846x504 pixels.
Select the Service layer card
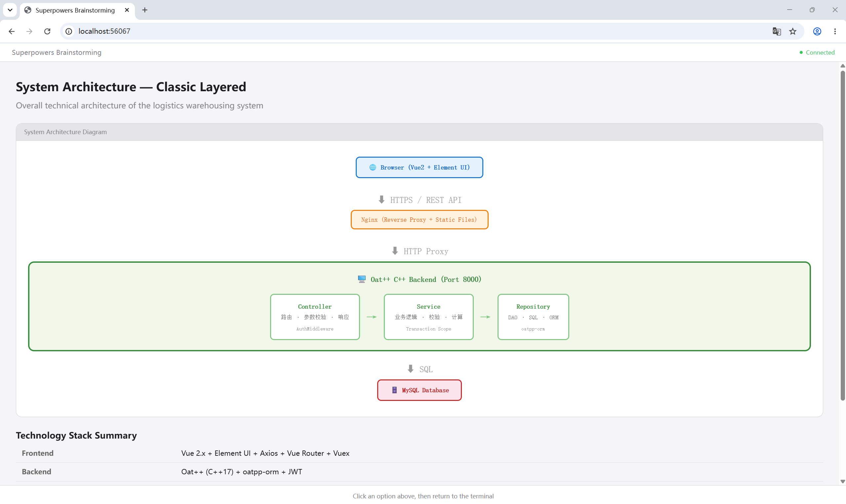[428, 317]
